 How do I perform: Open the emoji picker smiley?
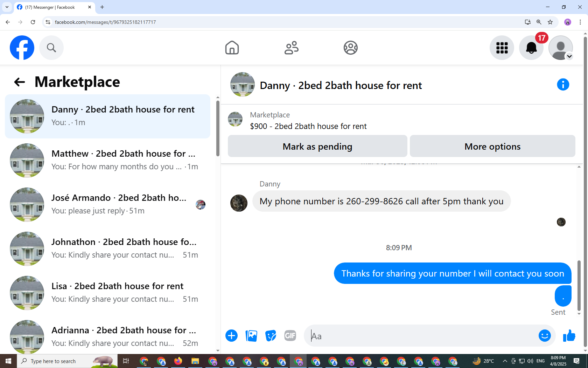pyautogui.click(x=545, y=335)
